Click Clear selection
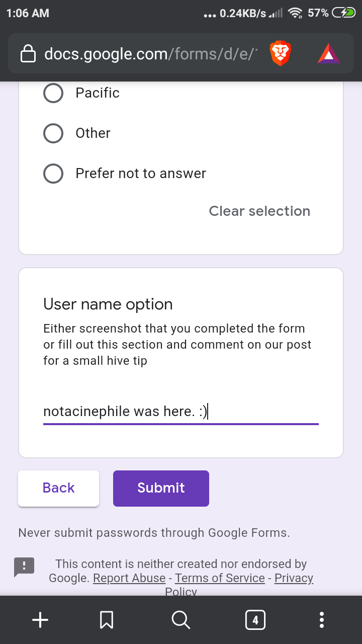 click(259, 211)
